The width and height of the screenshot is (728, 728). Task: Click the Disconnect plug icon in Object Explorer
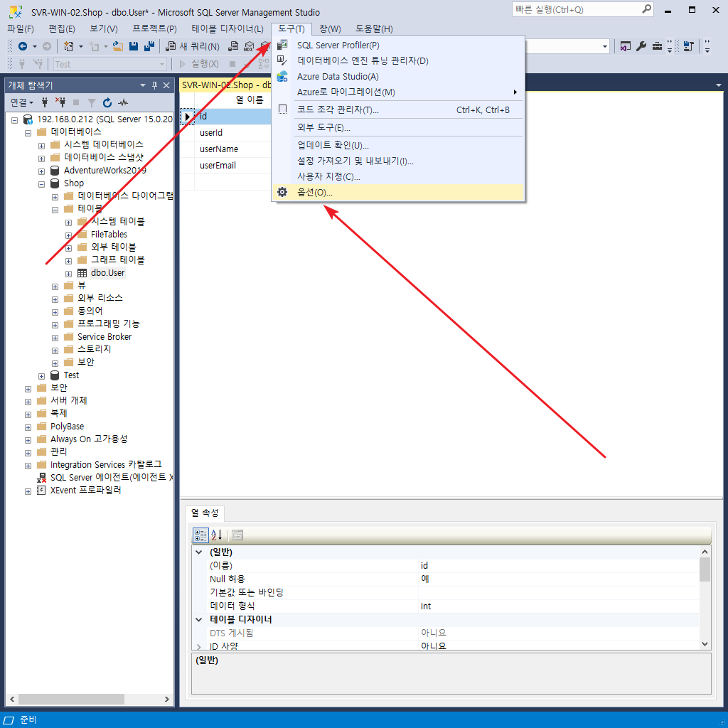tap(60, 102)
